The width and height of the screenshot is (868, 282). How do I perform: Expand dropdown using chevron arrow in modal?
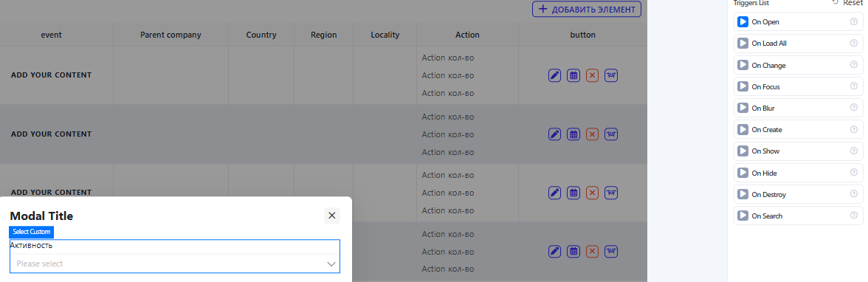(331, 264)
